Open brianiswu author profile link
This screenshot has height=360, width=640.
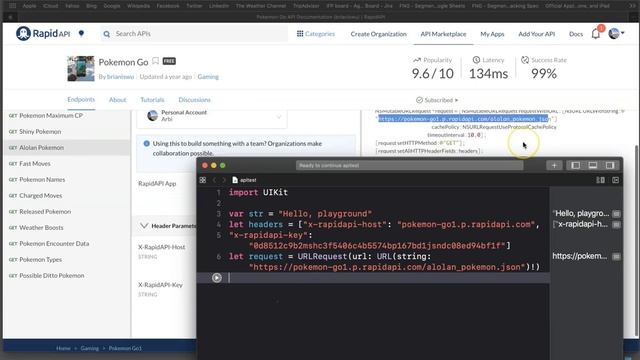coord(120,77)
